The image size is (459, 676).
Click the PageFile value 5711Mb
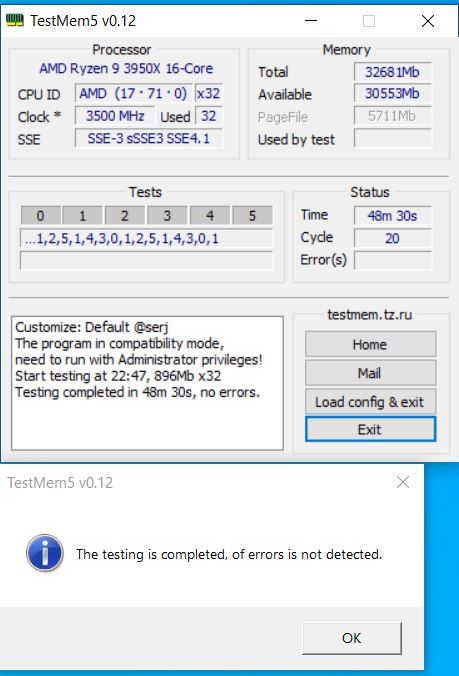click(392, 116)
